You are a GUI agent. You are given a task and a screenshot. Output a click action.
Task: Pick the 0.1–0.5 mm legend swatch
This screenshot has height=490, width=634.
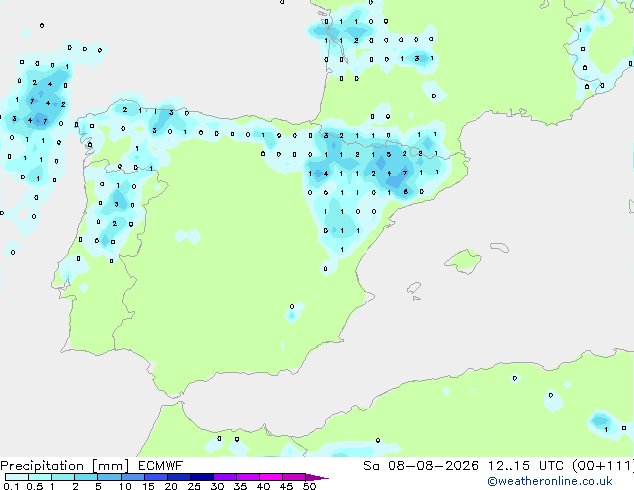coord(17,477)
